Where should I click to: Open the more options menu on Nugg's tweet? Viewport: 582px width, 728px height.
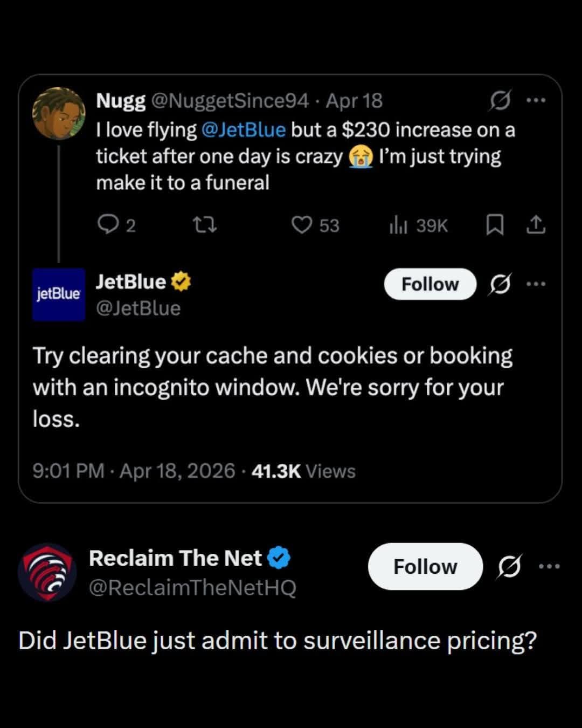coord(535,100)
